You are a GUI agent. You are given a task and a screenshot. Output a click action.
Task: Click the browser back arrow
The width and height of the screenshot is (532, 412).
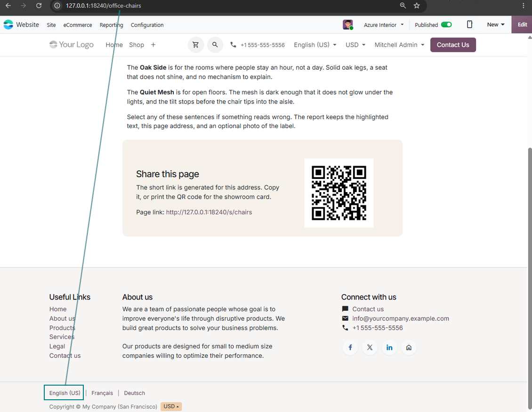(x=8, y=6)
